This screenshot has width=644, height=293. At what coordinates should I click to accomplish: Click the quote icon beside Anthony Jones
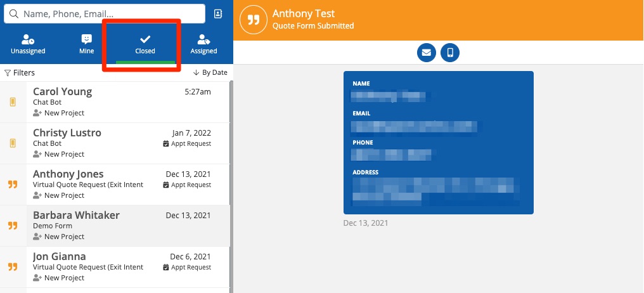pyautogui.click(x=13, y=185)
